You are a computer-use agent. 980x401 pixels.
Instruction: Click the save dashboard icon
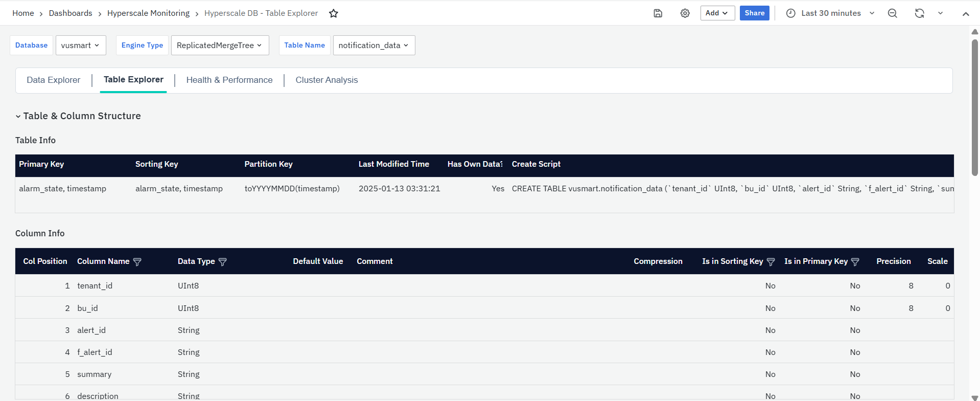click(x=658, y=13)
